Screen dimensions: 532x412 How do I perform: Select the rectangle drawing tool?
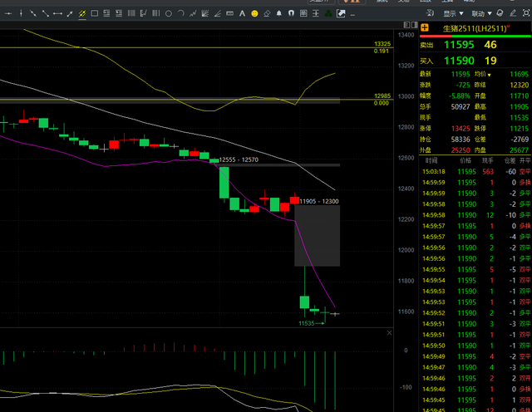tap(95, 13)
